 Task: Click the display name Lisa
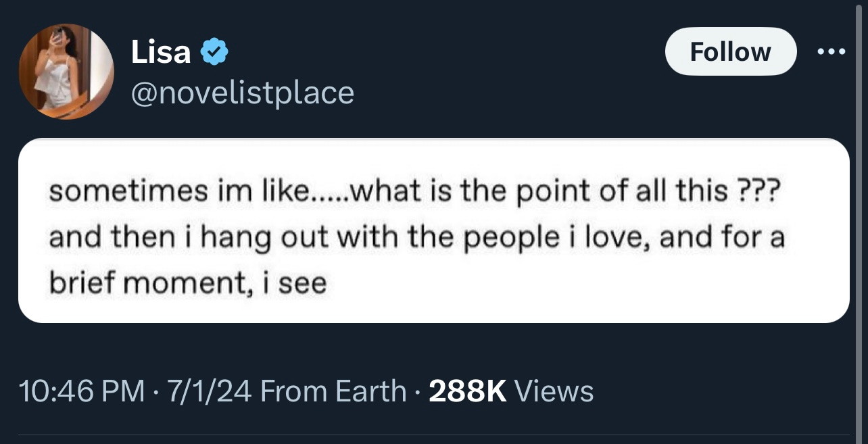(x=160, y=52)
